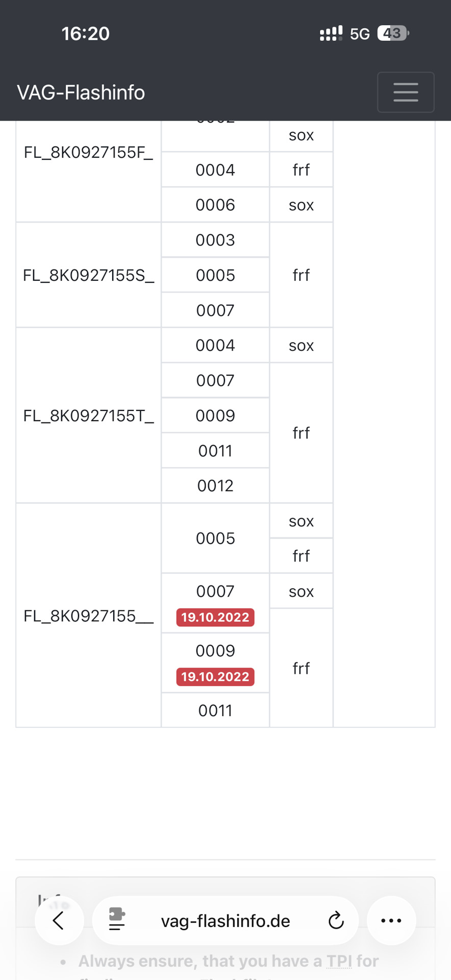Tap the 19.10.2022 badge under version 0007
This screenshot has height=980, width=451.
tap(215, 617)
